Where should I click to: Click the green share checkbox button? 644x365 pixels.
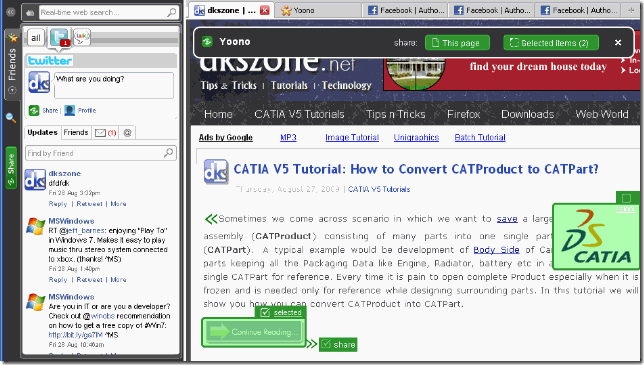[x=338, y=344]
